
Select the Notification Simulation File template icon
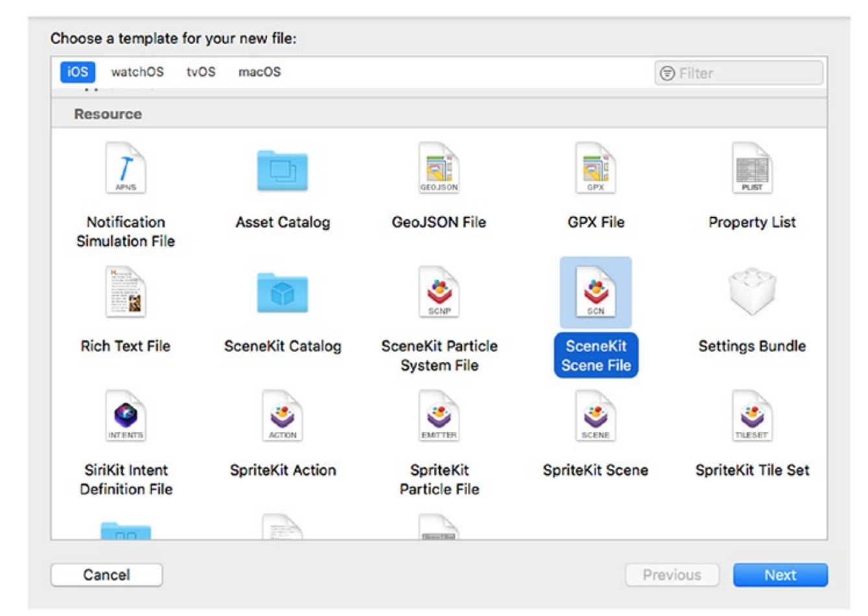(x=126, y=168)
